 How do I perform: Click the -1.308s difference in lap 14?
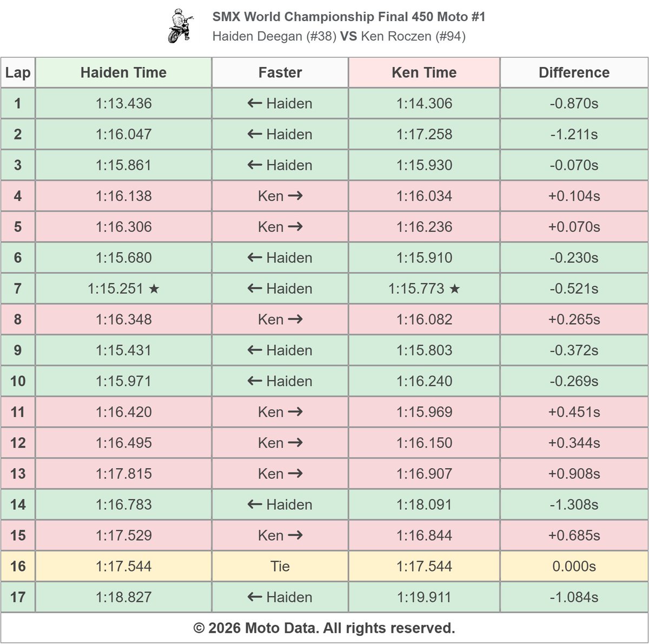574,505
